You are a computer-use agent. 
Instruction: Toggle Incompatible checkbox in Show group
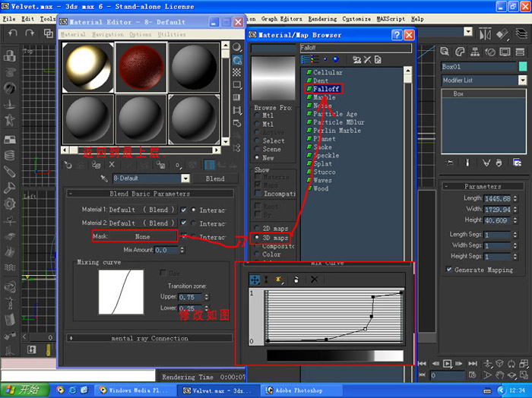point(258,194)
